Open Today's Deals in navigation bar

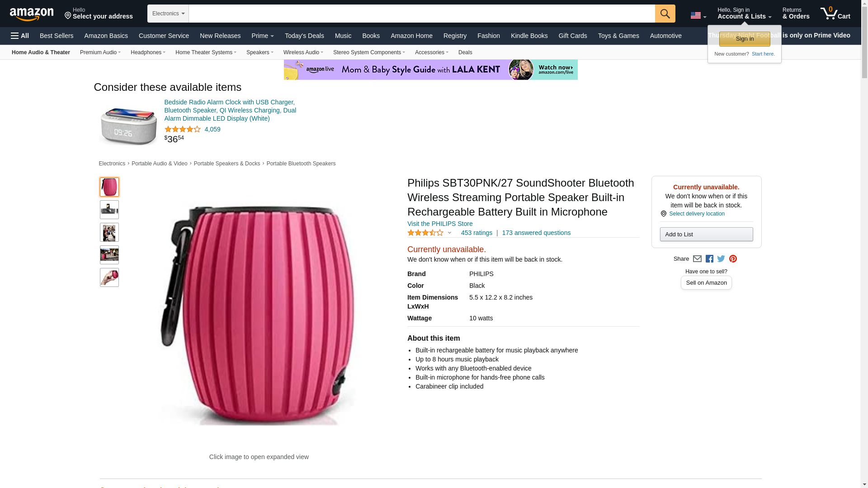[304, 36]
